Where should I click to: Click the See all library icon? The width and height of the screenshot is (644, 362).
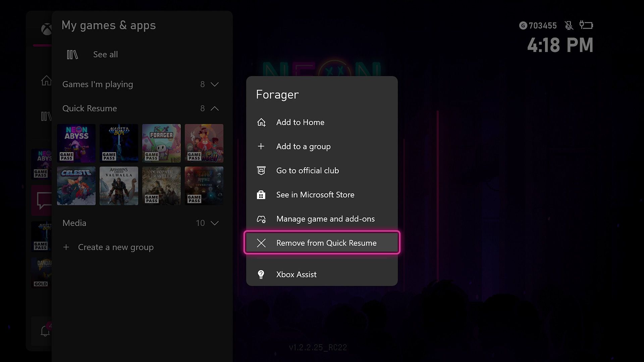72,55
